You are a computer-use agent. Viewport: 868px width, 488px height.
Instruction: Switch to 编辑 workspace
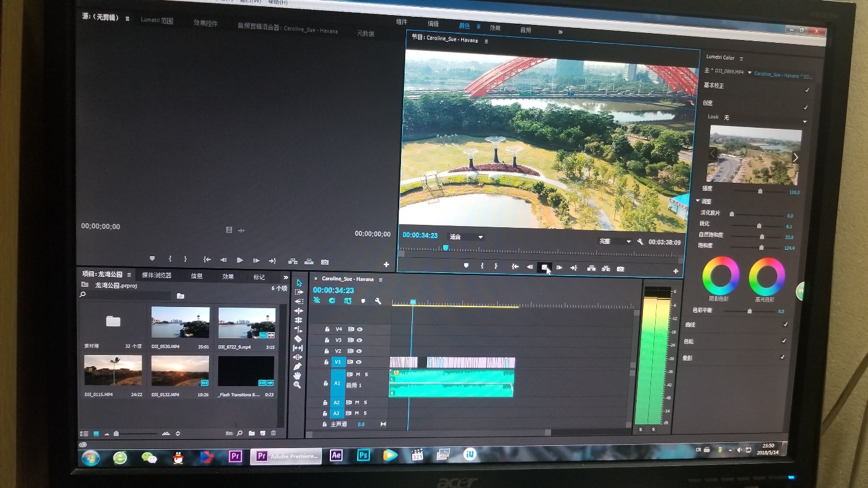[433, 24]
